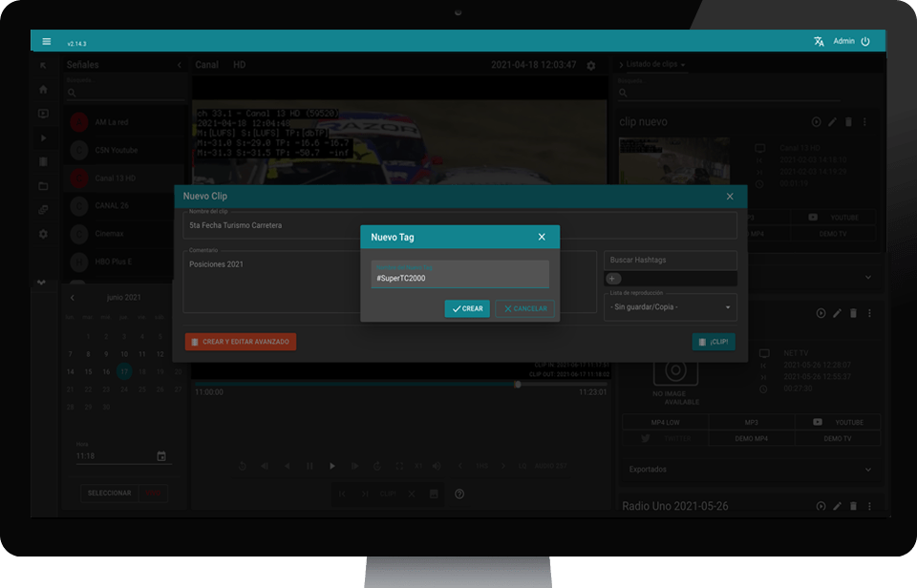The height and width of the screenshot is (588, 917).
Task: Open the player settings gear icon
Action: 591,66
